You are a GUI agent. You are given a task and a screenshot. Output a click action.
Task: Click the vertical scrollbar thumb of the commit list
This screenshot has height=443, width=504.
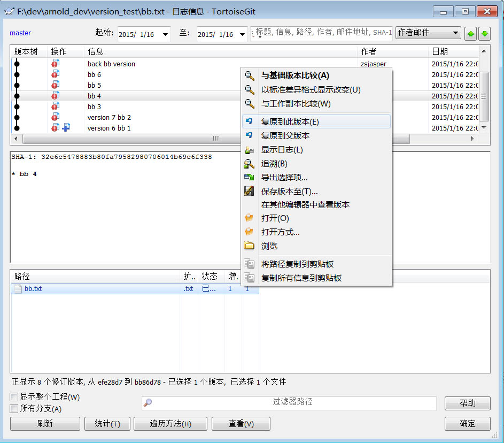484,96
